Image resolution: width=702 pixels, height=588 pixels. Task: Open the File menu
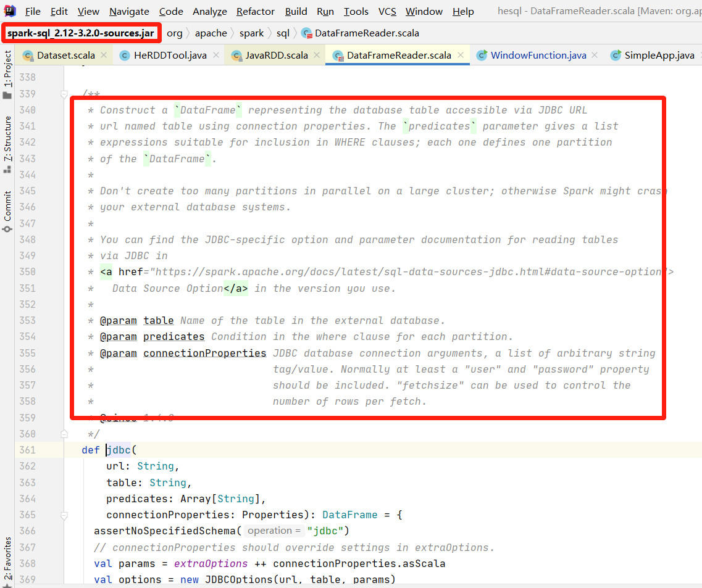[33, 12]
